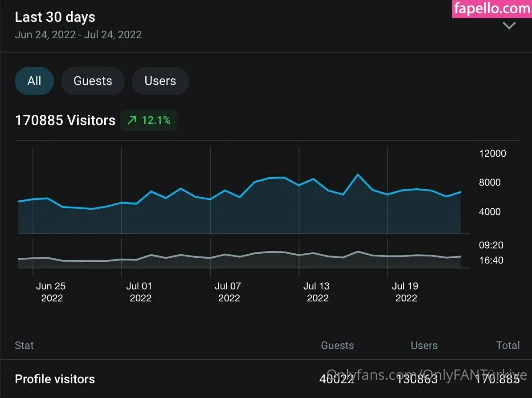The image size is (532, 398).
Task: Click the 12.1% growth badge
Action: (149, 120)
